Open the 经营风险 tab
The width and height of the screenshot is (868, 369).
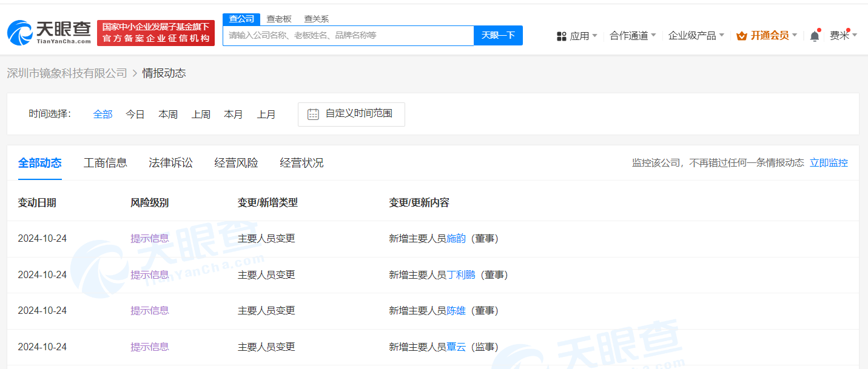[236, 163]
